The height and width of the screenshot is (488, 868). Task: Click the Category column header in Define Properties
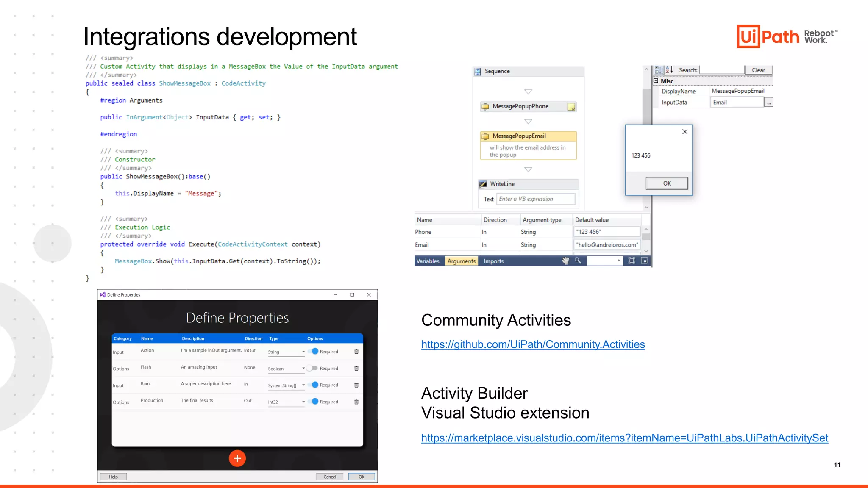tap(122, 339)
